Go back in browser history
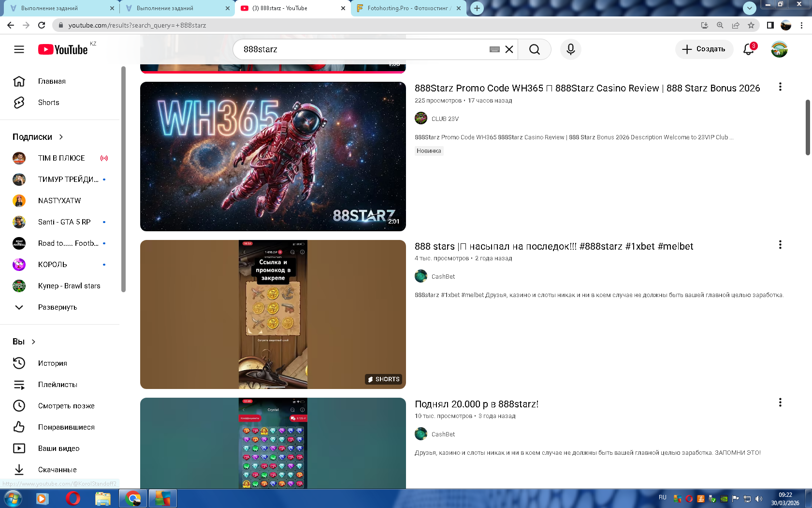Image resolution: width=812 pixels, height=508 pixels. (x=11, y=25)
